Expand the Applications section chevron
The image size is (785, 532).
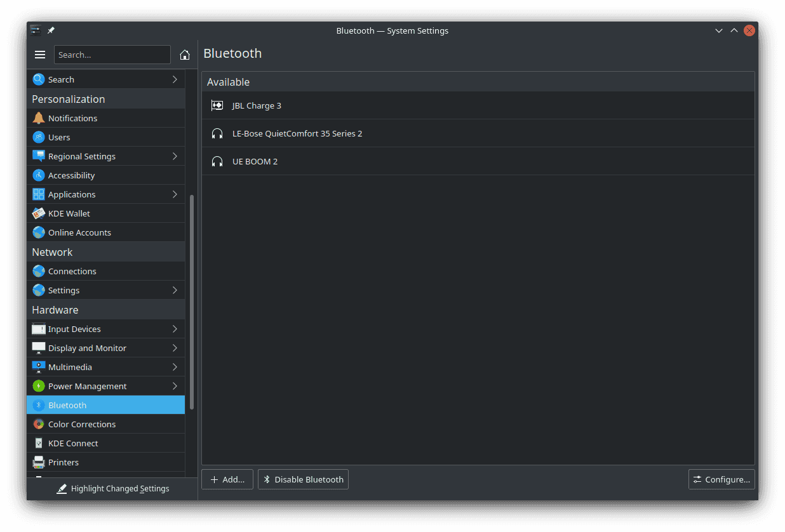coord(175,194)
